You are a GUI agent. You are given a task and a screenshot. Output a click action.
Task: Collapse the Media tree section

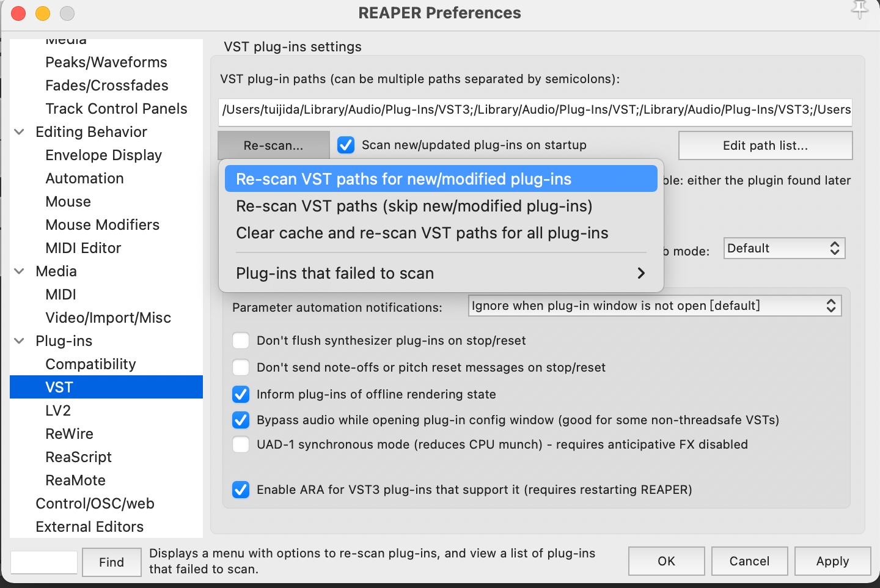tap(20, 271)
